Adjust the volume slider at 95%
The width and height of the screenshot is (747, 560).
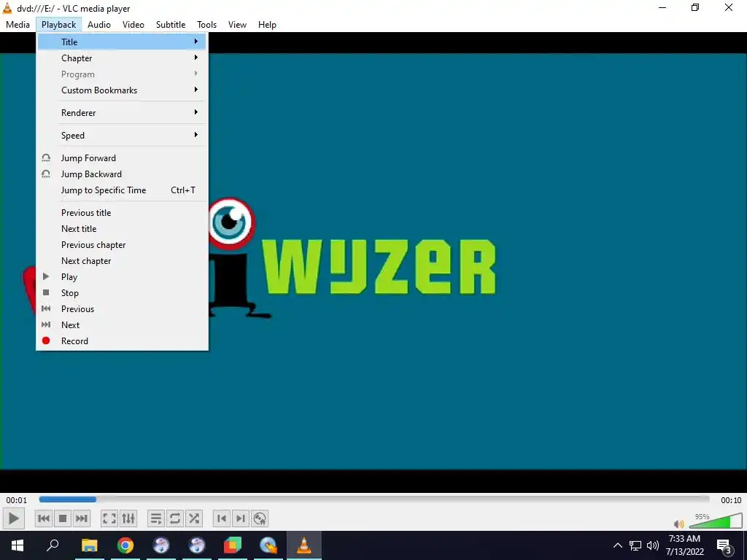point(716,521)
